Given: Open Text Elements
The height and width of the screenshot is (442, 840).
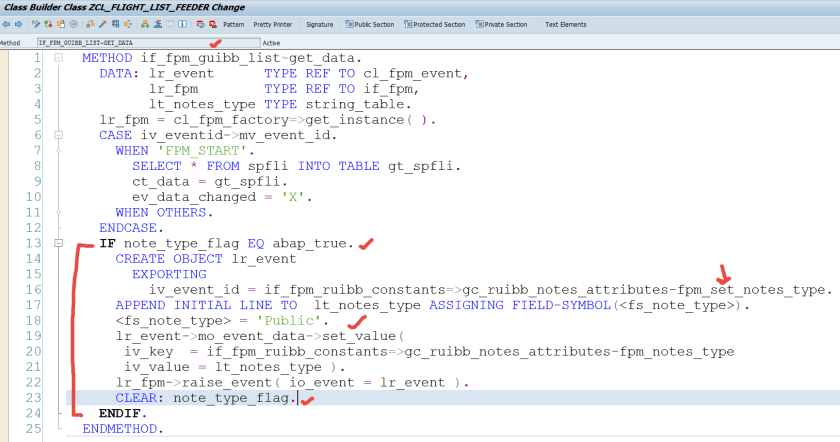Looking at the screenshot, I should click(565, 22).
